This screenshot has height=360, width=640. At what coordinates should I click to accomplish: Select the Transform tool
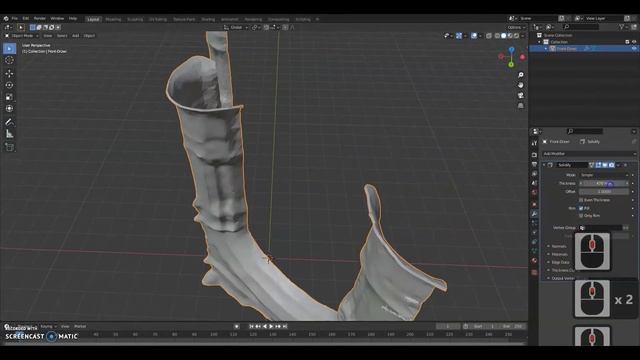(x=9, y=109)
